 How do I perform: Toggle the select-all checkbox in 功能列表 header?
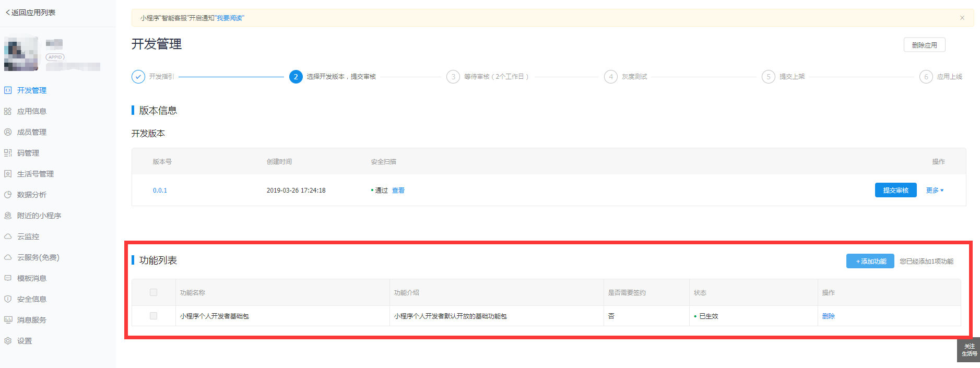tap(154, 292)
